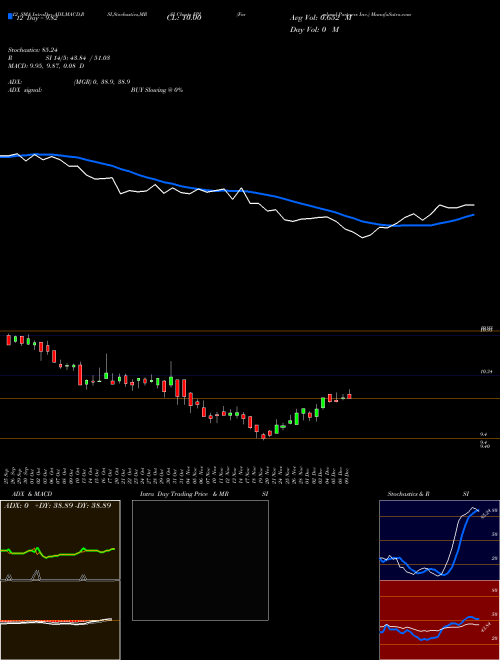Click the 'BUY Slowing @ 0%' signal text
Image resolution: width=500 pixels, height=660 pixels.
point(157,90)
